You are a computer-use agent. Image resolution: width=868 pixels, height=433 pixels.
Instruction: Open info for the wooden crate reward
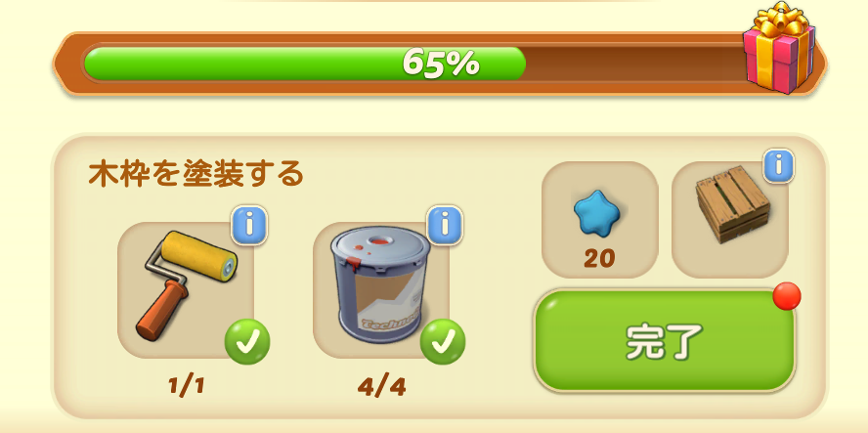tap(778, 165)
